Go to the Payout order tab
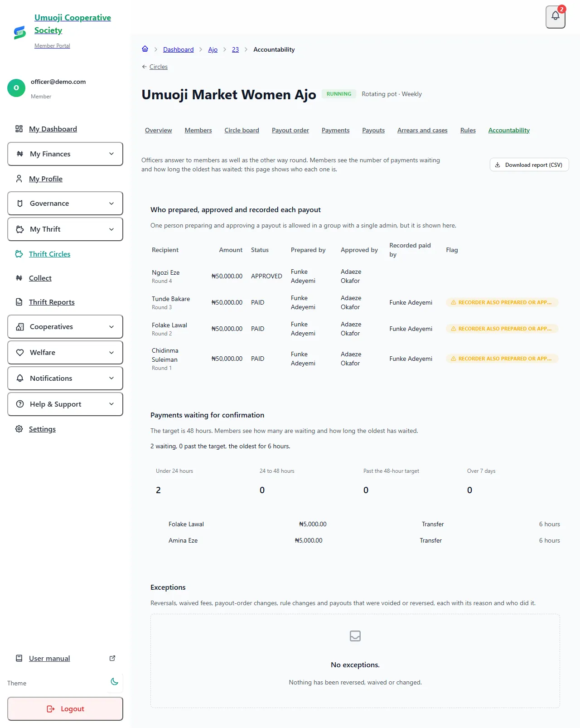 290,130
